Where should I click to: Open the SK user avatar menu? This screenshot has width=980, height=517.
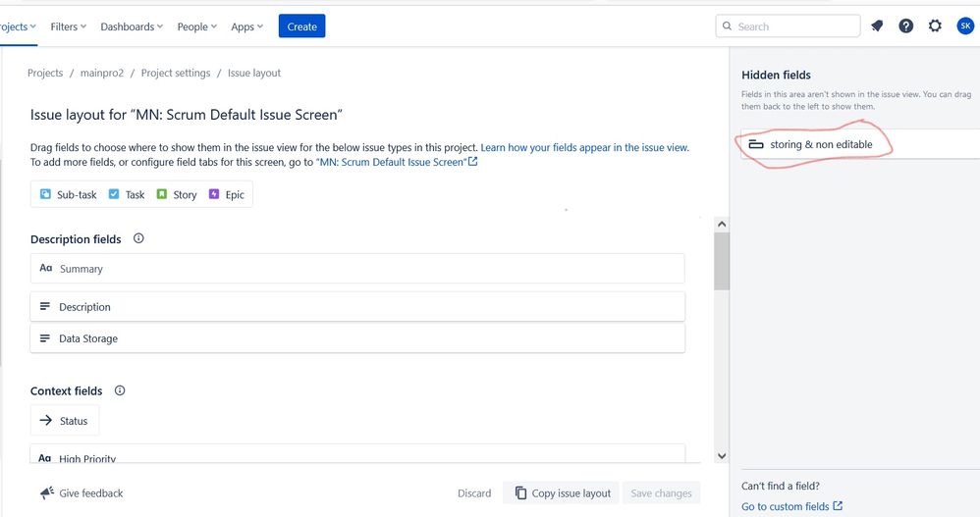pos(965,26)
